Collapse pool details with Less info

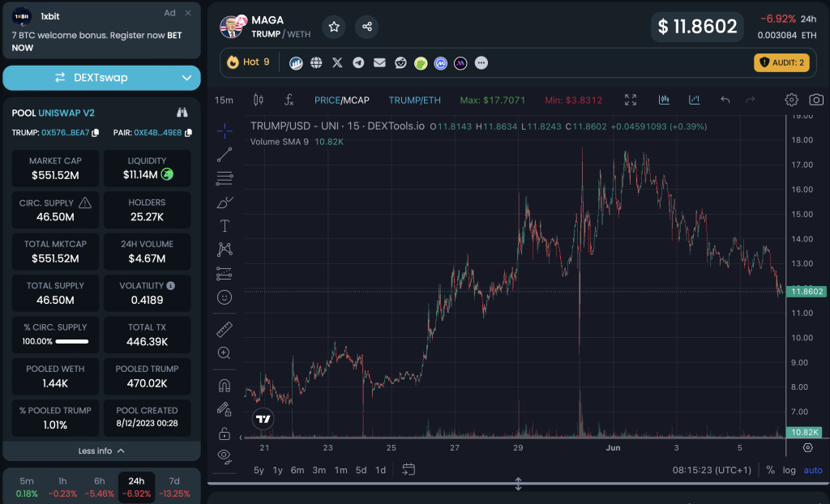click(x=101, y=451)
